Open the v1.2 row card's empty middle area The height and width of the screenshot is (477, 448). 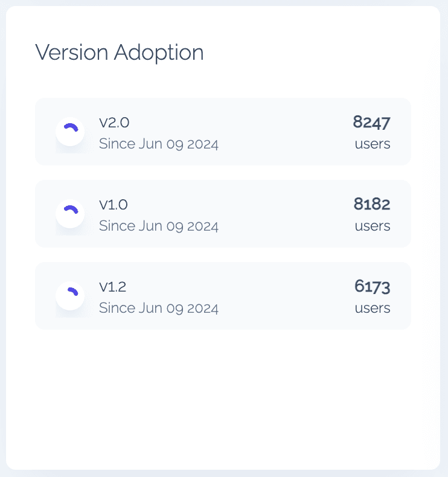coord(284,296)
